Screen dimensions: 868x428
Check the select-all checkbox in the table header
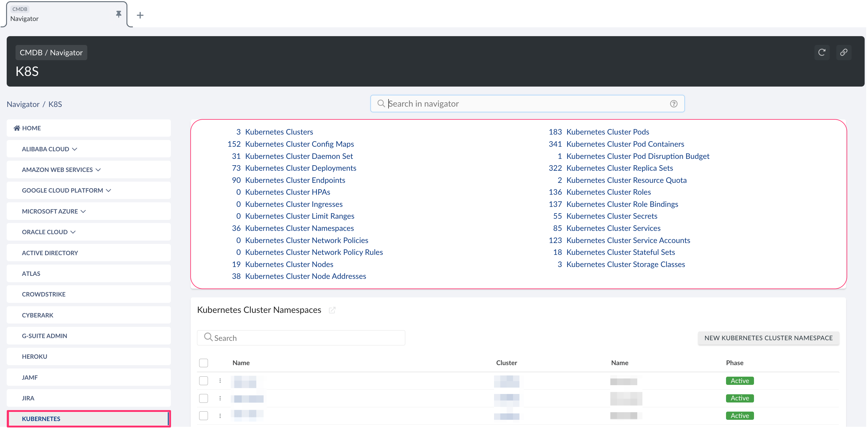203,363
